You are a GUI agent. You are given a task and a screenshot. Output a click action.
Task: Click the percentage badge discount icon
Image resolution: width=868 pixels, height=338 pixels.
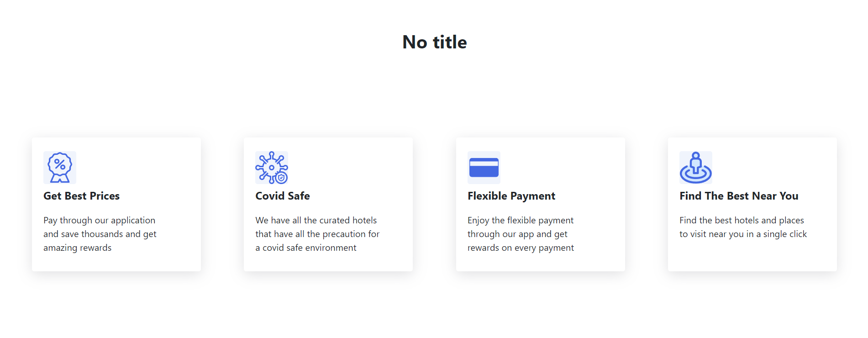(59, 168)
